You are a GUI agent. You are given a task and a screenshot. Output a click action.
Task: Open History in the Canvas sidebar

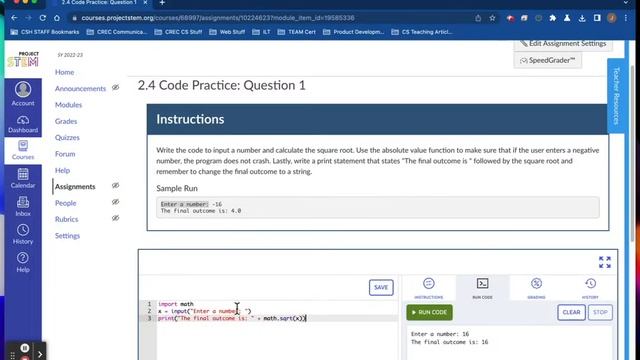23,235
